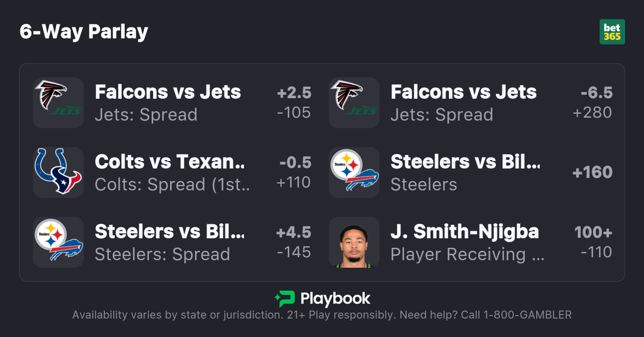Screen dimensions: 644x337
Task: Open the J. Smith-Njigba player name
Action: [464, 231]
